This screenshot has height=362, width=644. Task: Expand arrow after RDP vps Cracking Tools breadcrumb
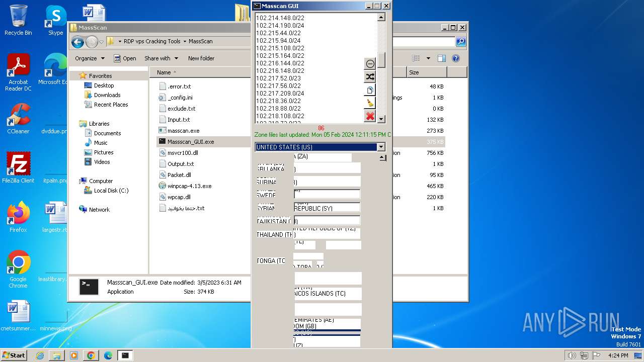[x=185, y=42]
